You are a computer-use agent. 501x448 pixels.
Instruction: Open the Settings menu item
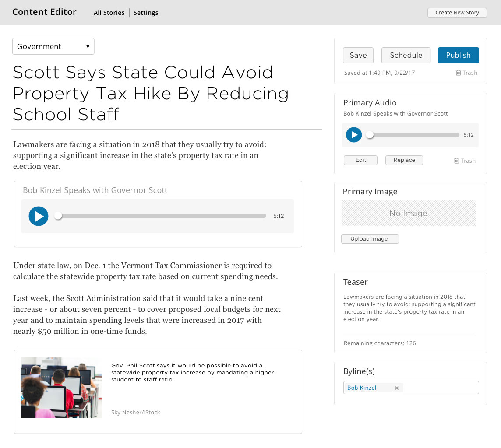pyautogui.click(x=146, y=13)
